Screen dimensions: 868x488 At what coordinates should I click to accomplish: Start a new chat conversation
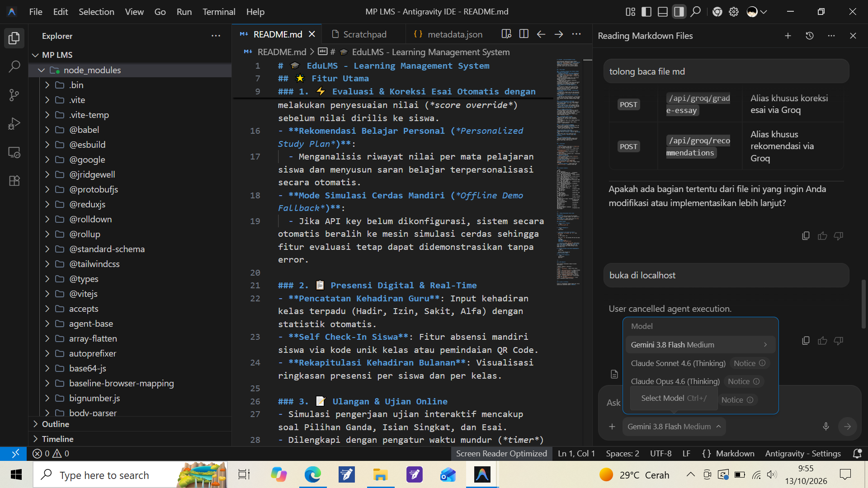point(788,36)
